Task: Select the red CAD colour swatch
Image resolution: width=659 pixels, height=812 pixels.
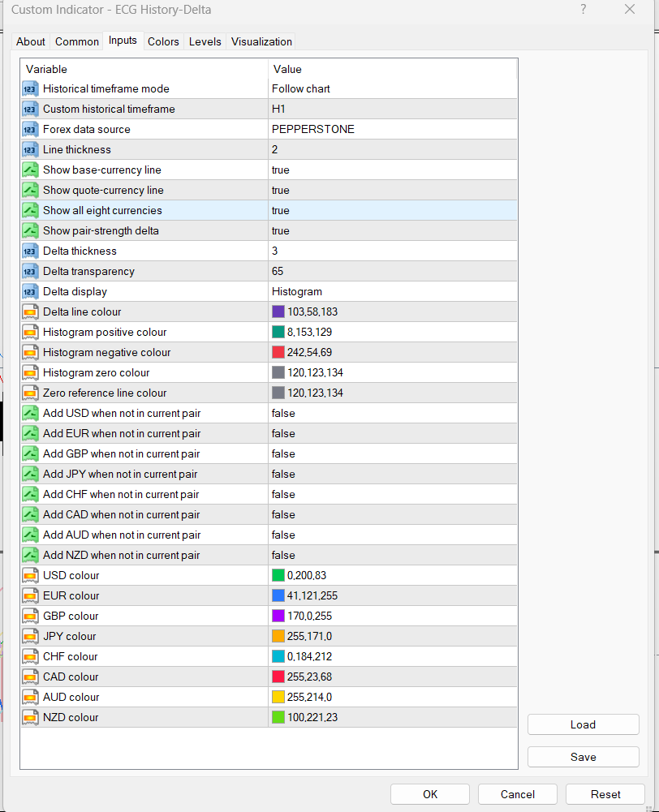Action: click(x=278, y=677)
